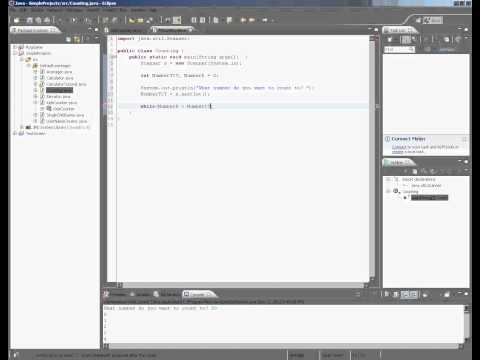480x360 pixels.
Task: Open the Open Perspective icon at top right
Action: click(418, 20)
